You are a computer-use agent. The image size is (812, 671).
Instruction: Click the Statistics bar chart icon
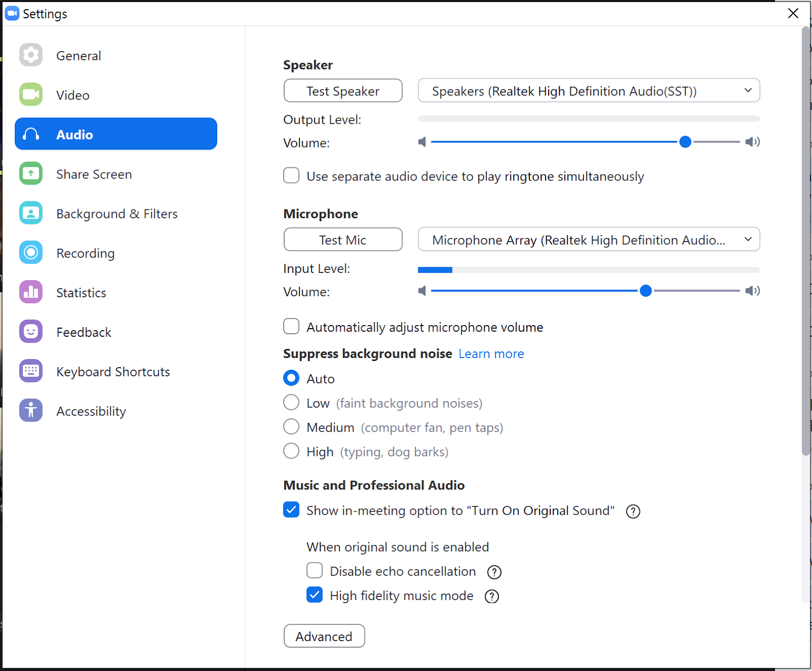coord(31,292)
